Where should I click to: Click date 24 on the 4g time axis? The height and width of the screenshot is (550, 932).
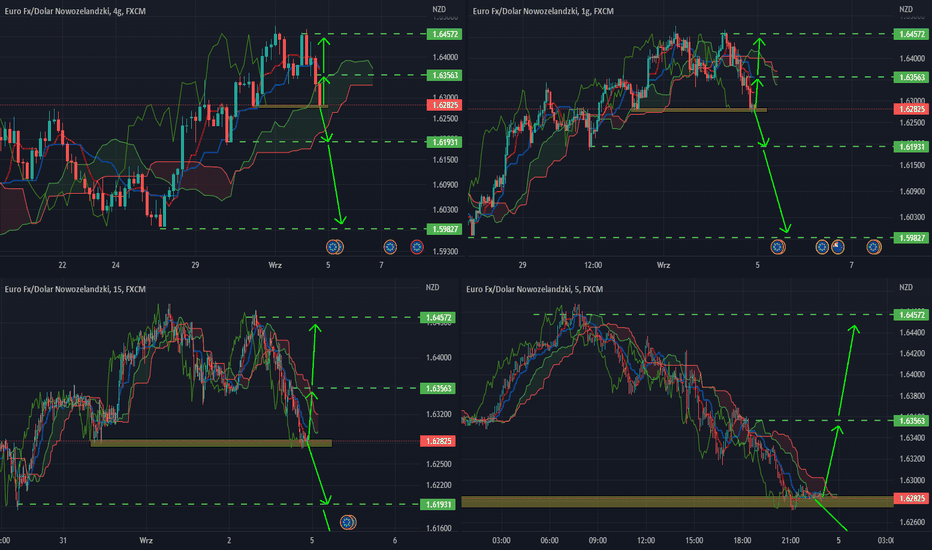click(x=115, y=265)
